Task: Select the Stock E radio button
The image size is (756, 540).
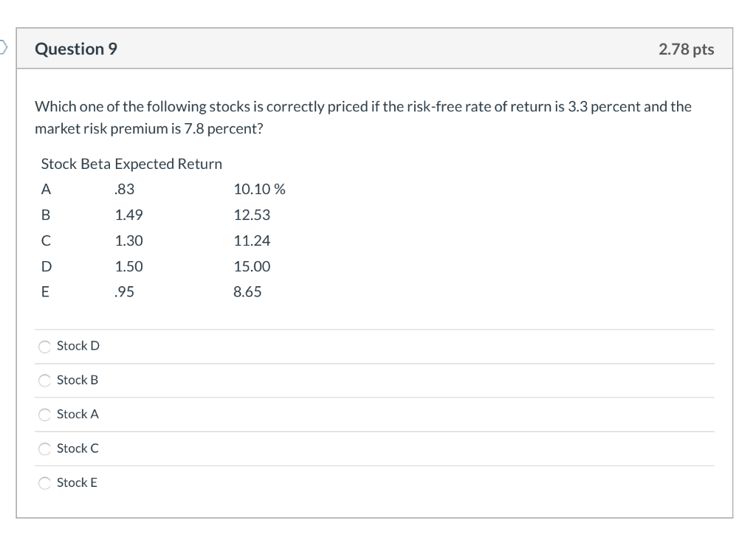Action: [x=45, y=483]
